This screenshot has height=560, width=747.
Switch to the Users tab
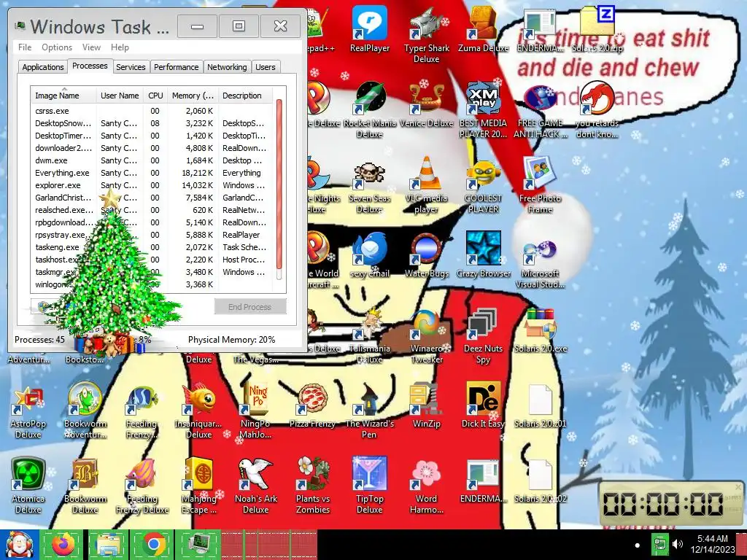pyautogui.click(x=266, y=67)
